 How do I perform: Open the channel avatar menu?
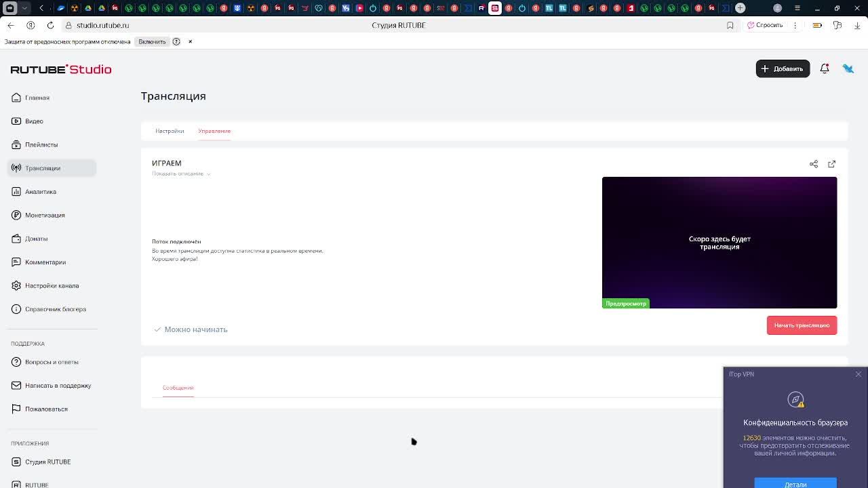coord(848,68)
